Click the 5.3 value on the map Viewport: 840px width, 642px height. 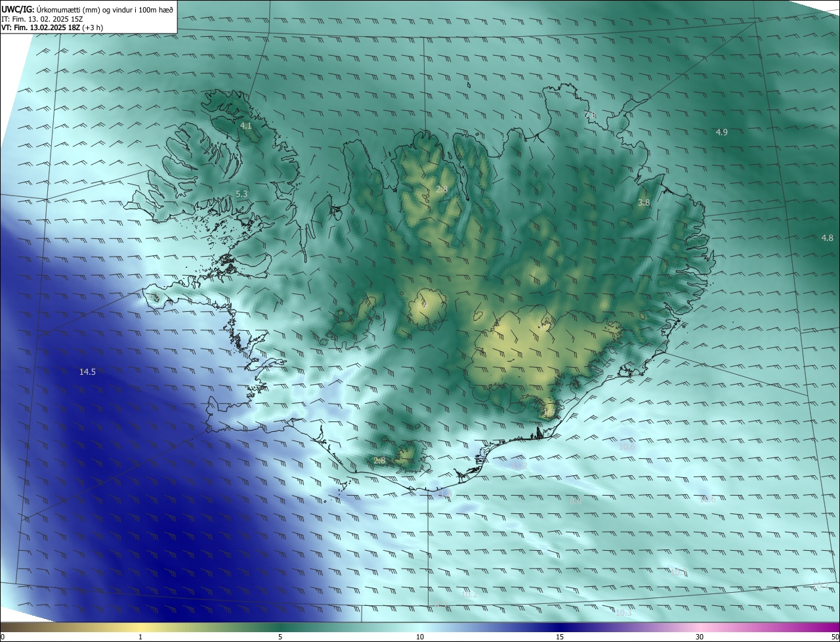(241, 194)
